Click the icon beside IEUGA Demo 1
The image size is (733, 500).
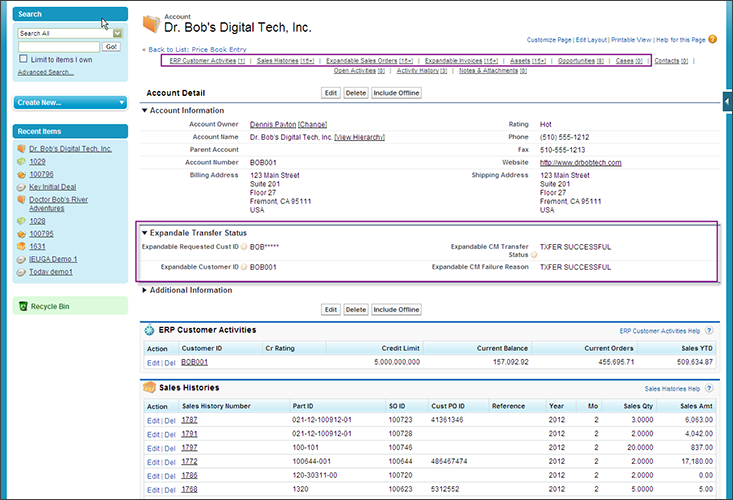(x=21, y=259)
